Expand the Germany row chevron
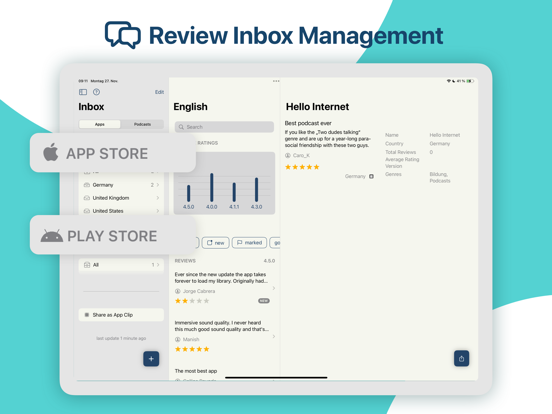The image size is (552, 414). pyautogui.click(x=158, y=185)
